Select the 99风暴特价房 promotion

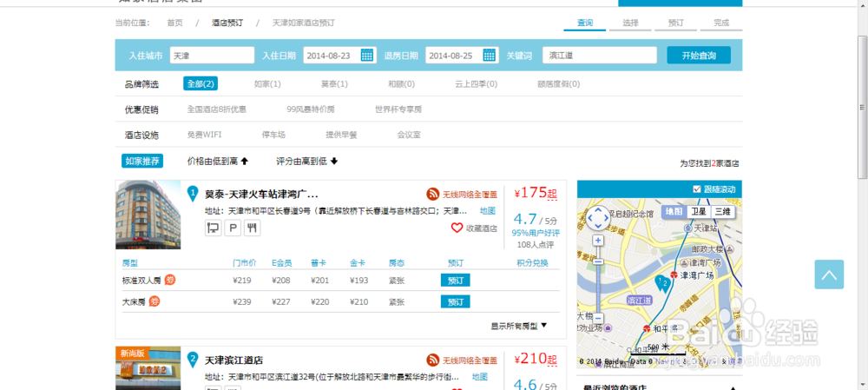tap(311, 109)
